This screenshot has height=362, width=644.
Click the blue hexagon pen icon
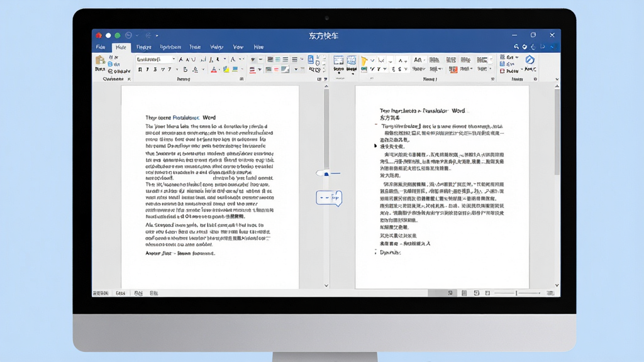click(530, 60)
